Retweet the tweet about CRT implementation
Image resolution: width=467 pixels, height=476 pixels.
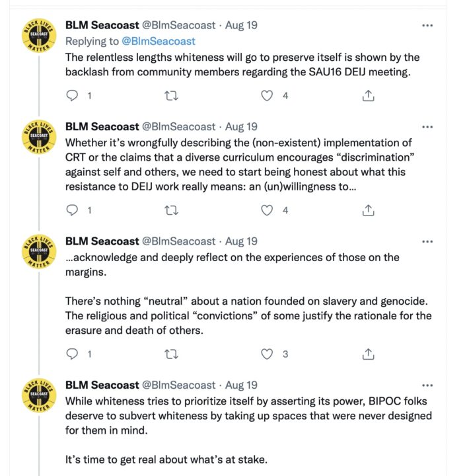[x=170, y=210]
